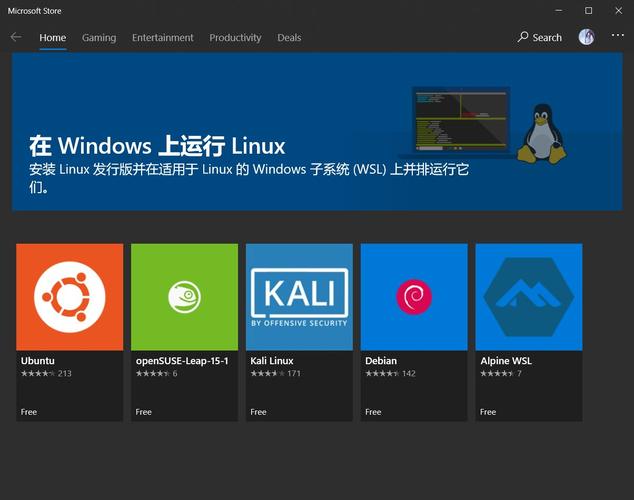Go back with the back arrow
The height and width of the screenshot is (500, 634).
[16, 37]
